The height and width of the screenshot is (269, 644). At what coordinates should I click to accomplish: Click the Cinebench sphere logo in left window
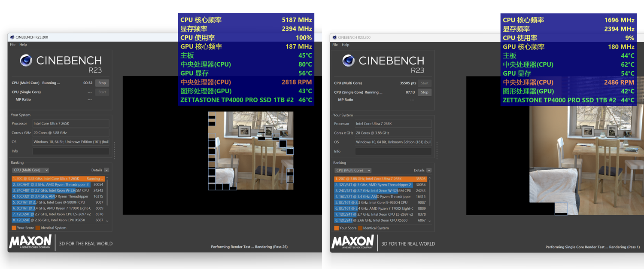tap(26, 61)
